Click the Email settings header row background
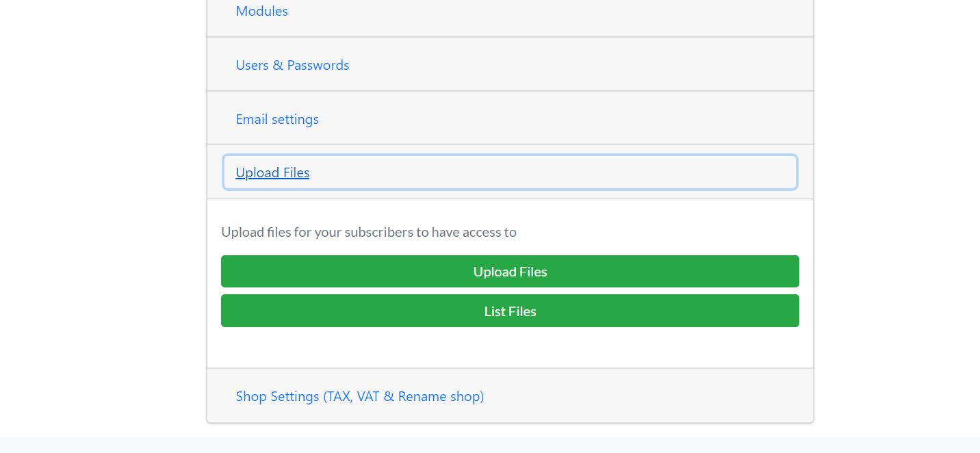 (x=547, y=118)
